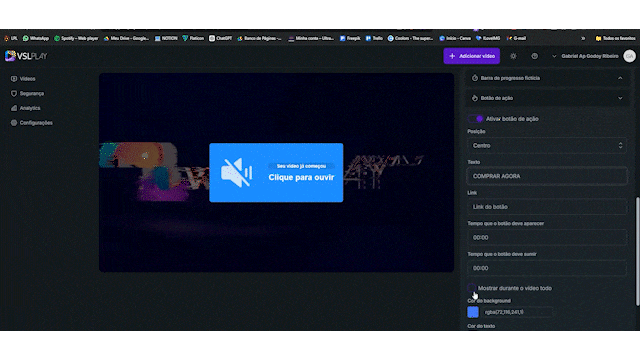Click the muted speaker icon in video
640x360 pixels.
(x=236, y=173)
